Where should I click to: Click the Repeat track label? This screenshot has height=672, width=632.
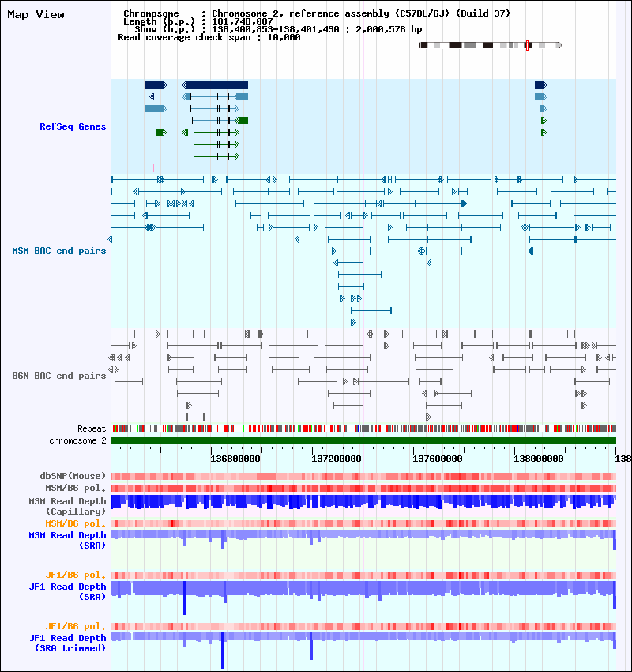[x=92, y=428]
